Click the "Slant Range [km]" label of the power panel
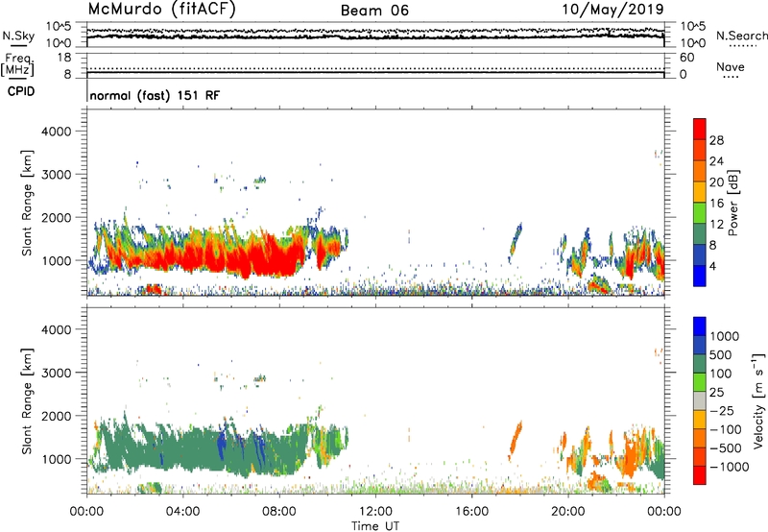The height and width of the screenshot is (532, 768). pos(27,204)
